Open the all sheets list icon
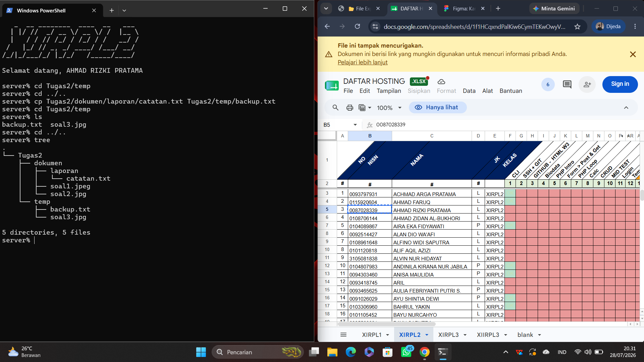This screenshot has height=362, width=644. (x=343, y=335)
